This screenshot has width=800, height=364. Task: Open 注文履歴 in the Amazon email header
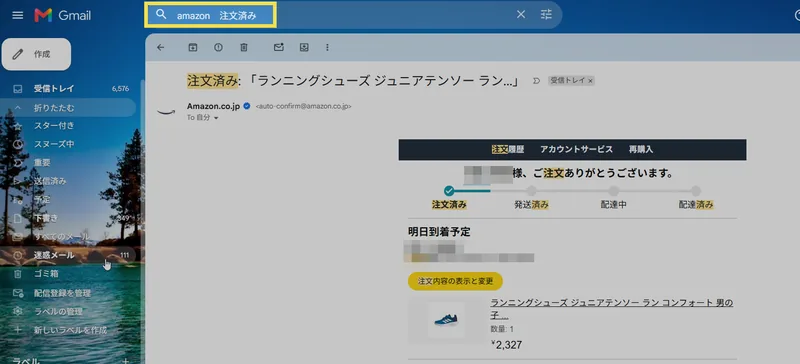[508, 150]
